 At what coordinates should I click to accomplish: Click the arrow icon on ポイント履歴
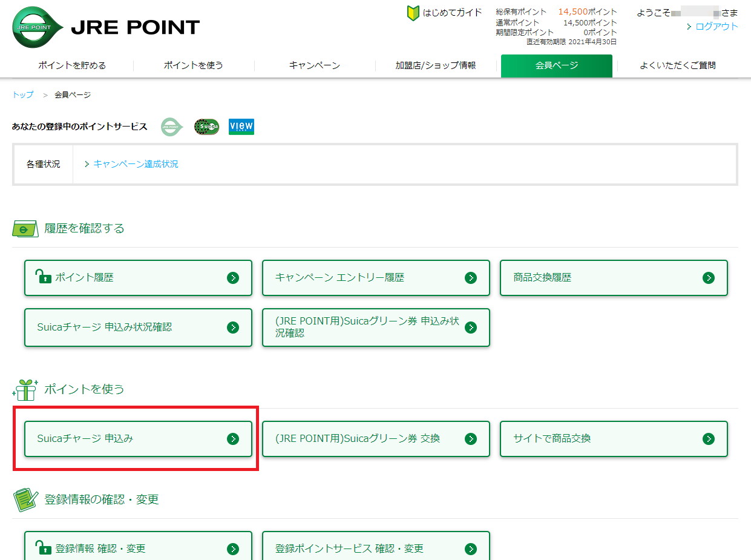tap(233, 278)
